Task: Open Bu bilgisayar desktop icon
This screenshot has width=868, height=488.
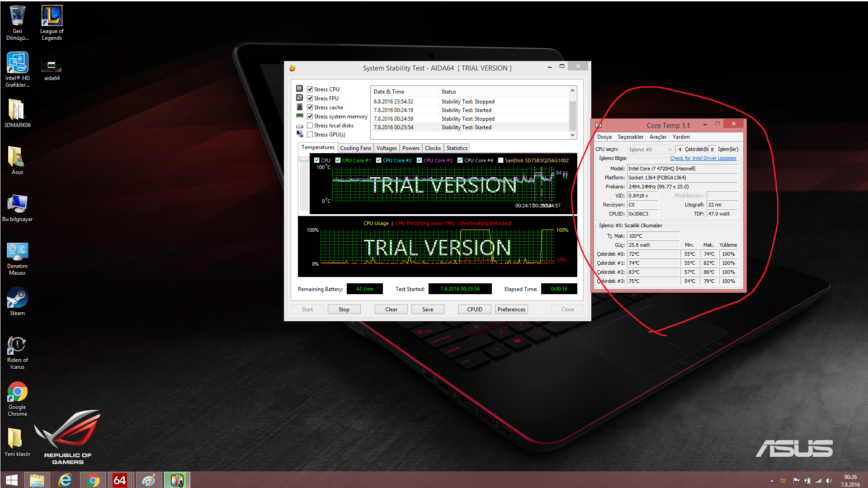Action: pos(17,207)
